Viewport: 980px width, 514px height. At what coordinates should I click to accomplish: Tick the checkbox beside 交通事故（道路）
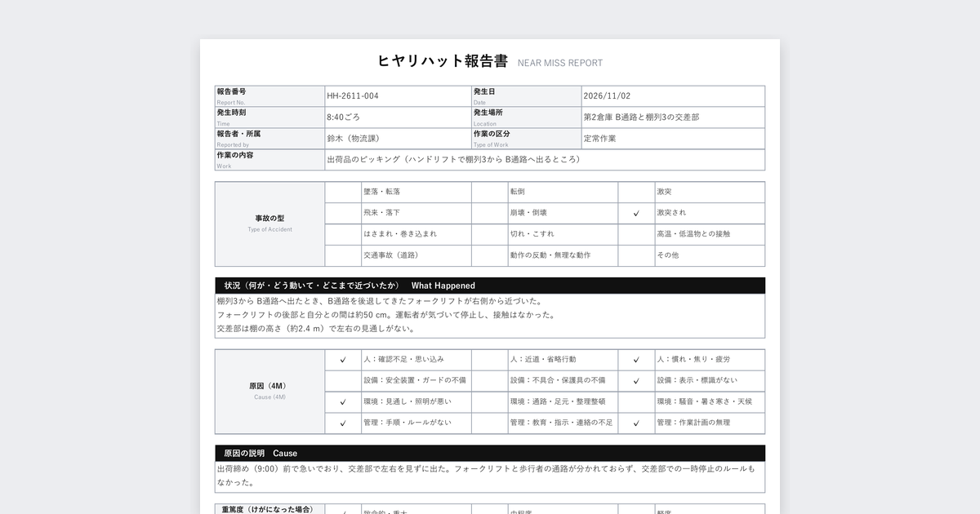[x=343, y=255]
